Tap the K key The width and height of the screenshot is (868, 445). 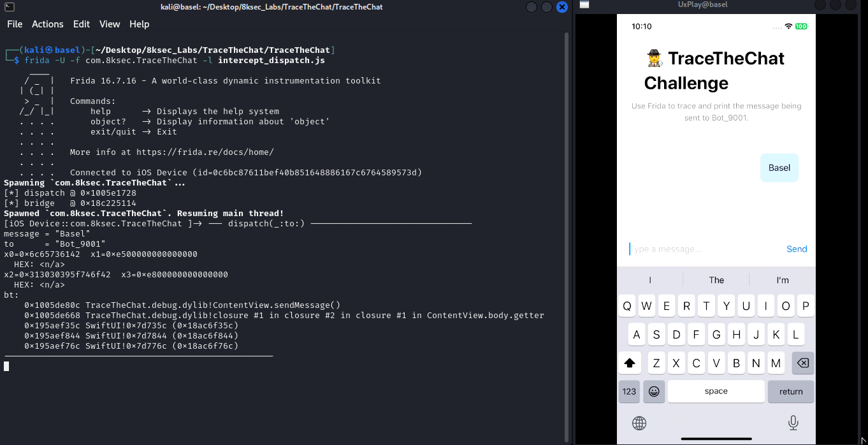[776, 335]
